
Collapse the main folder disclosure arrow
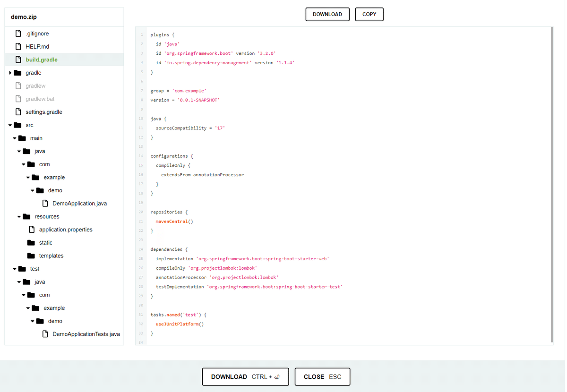pos(14,138)
